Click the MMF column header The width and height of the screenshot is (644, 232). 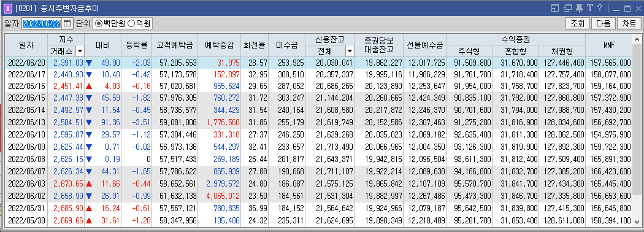pyautogui.click(x=608, y=45)
